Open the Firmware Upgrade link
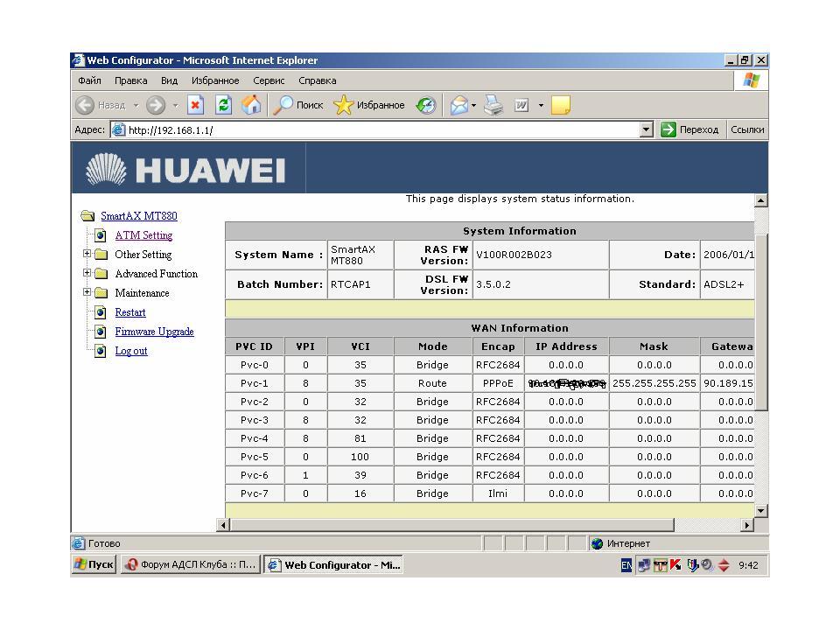Image resolution: width=840 pixels, height=630 pixels. coord(154,332)
